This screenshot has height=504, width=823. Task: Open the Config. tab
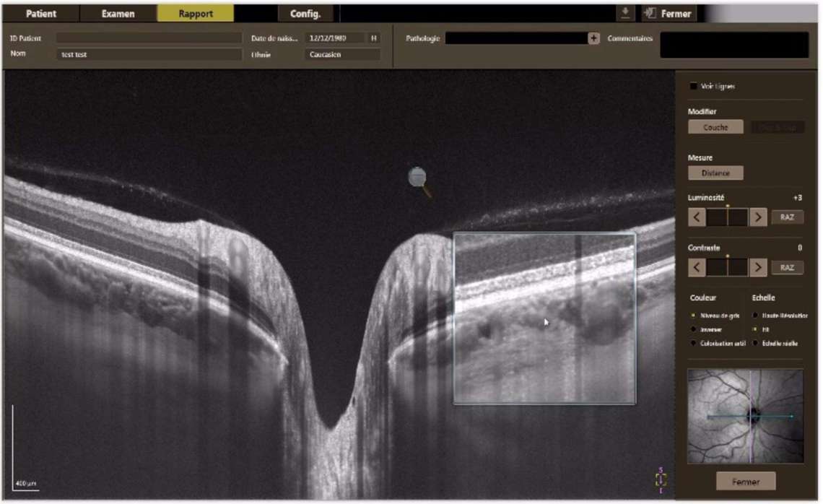[x=305, y=14]
